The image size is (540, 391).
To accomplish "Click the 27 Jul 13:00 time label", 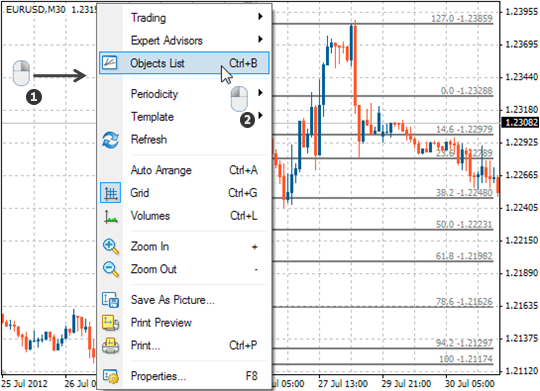I will [x=343, y=383].
